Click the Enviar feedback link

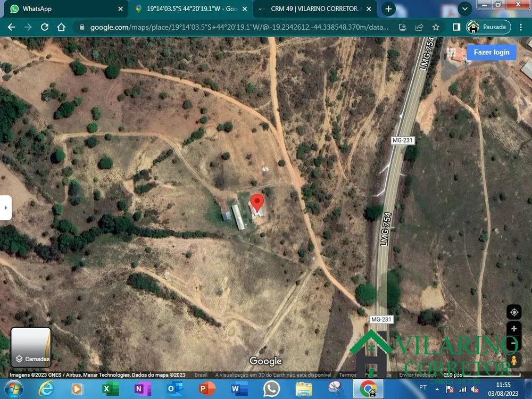pos(417,375)
